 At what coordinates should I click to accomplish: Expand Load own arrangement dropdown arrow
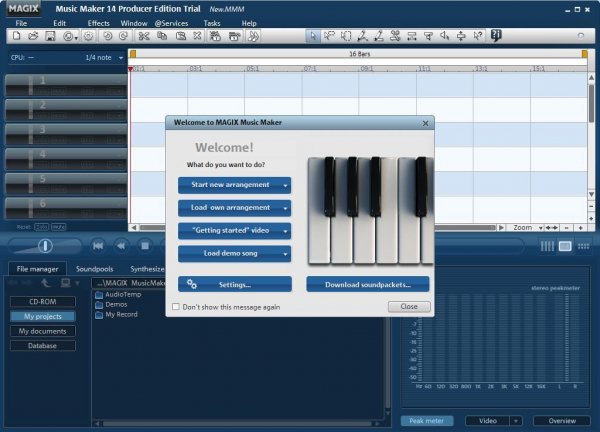tap(285, 208)
